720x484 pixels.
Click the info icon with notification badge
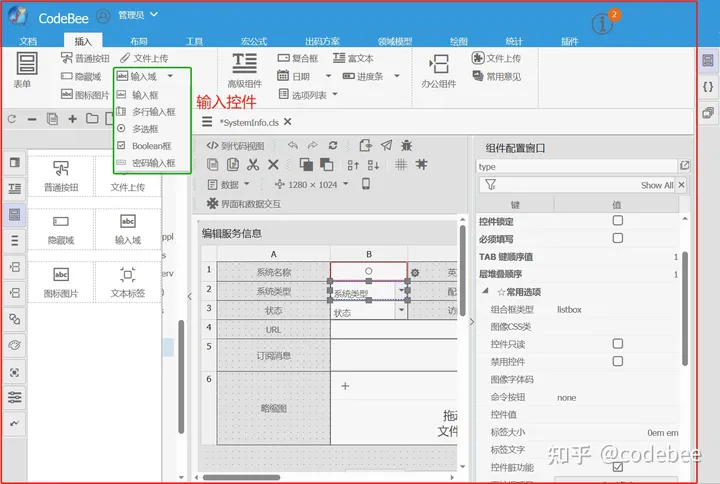click(x=601, y=25)
